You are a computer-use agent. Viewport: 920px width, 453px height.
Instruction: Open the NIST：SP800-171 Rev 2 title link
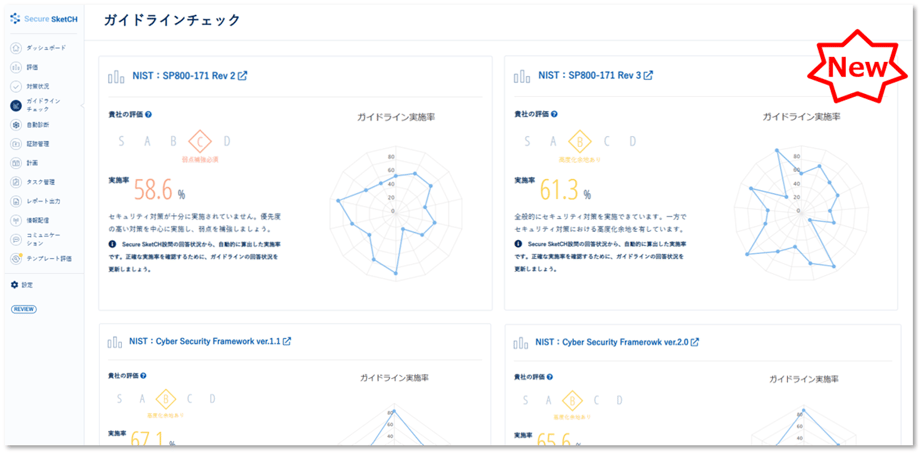click(x=184, y=76)
